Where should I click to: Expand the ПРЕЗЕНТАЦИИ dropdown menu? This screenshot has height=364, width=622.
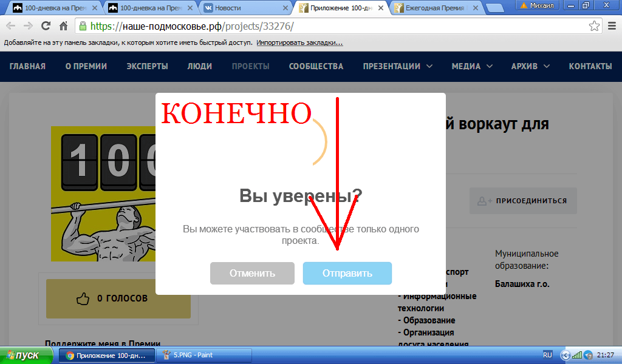[x=397, y=66]
